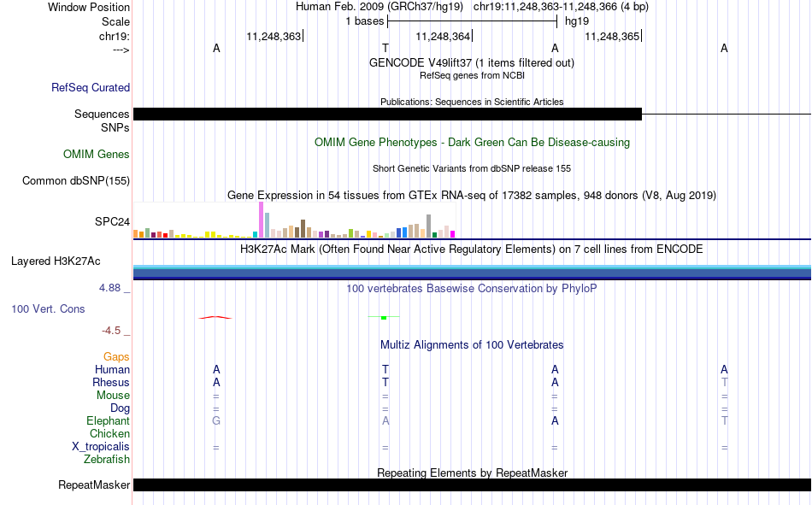Click the H3K27Ac Mark track title
The height and width of the screenshot is (505, 812).
coord(472,250)
